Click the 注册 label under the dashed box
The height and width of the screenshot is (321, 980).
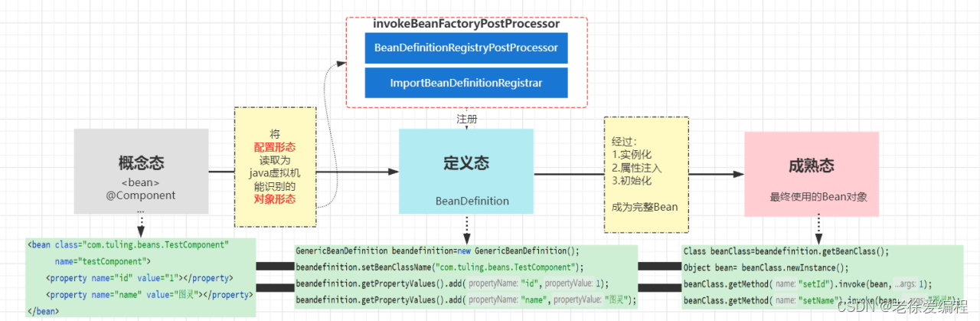[466, 120]
